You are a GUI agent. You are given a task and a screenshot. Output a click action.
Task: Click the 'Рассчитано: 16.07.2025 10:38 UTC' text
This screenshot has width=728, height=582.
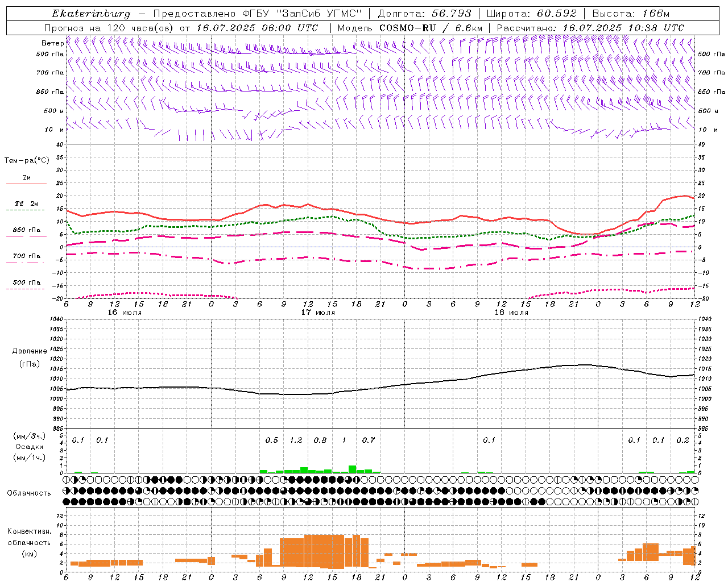pos(590,28)
